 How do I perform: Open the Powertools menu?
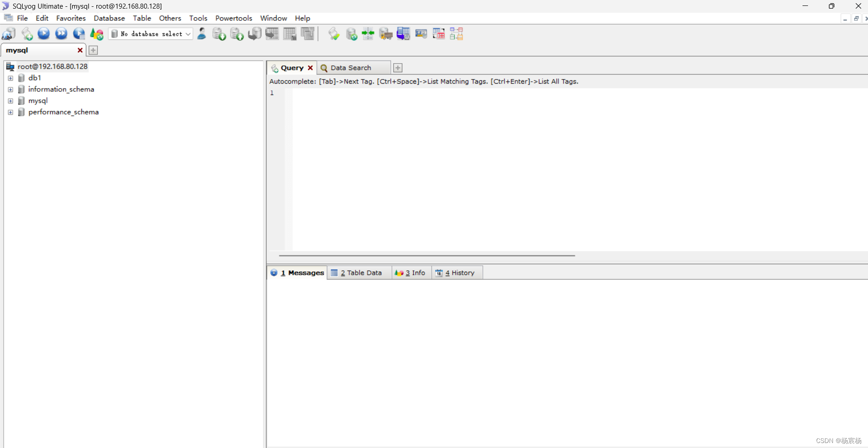click(x=234, y=18)
